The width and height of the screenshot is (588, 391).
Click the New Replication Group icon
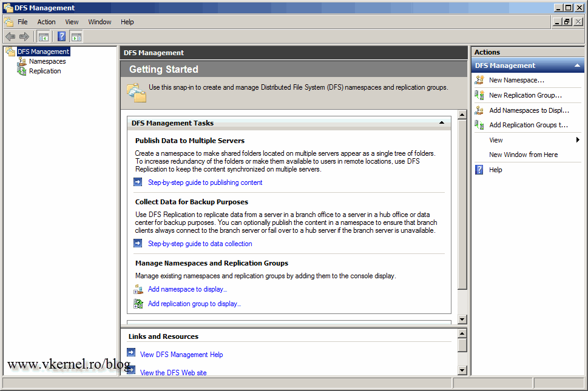[481, 95]
